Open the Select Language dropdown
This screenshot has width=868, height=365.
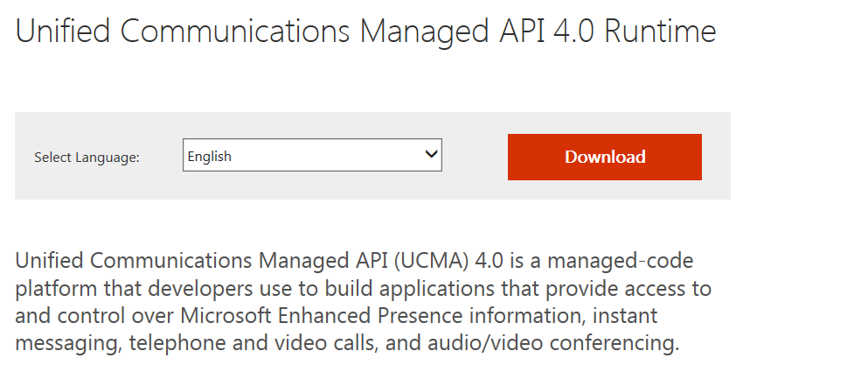pos(311,156)
